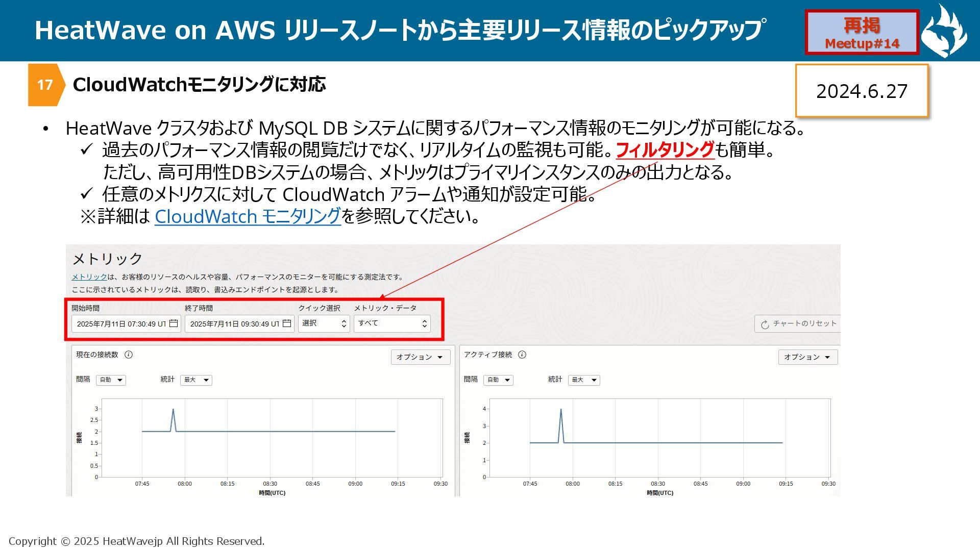Click the 開始時間 date input field
The image size is (980, 551).
tap(120, 324)
